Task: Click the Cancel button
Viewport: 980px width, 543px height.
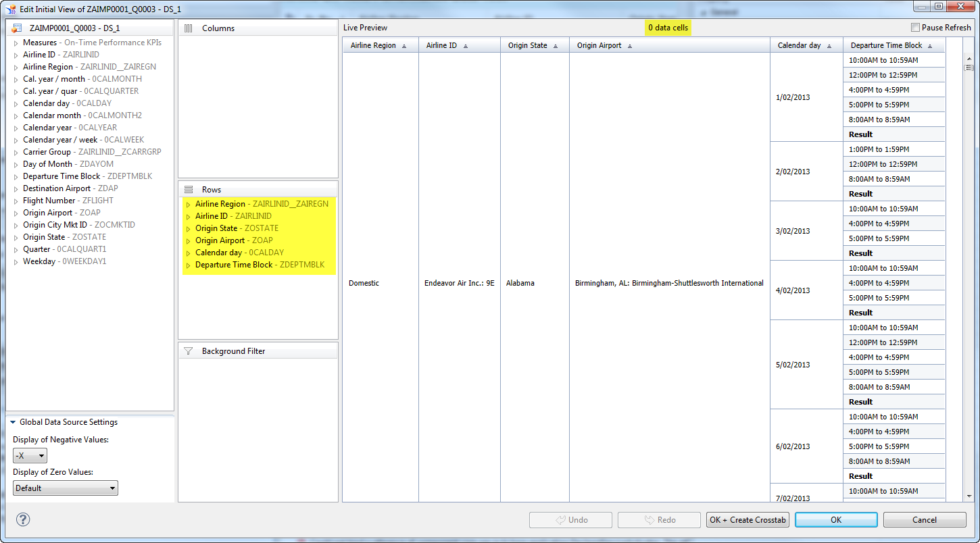Action: [x=924, y=520]
